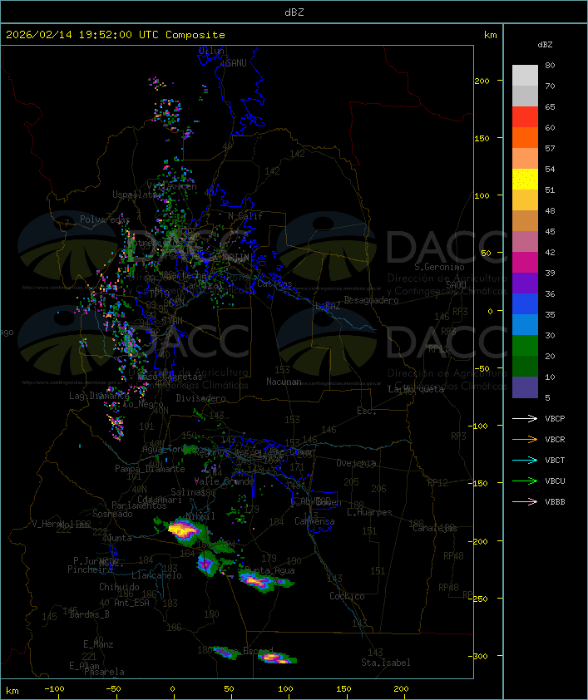Click the pink VBBB arrow in legend
Screen dimensions: 588x700
click(x=525, y=502)
